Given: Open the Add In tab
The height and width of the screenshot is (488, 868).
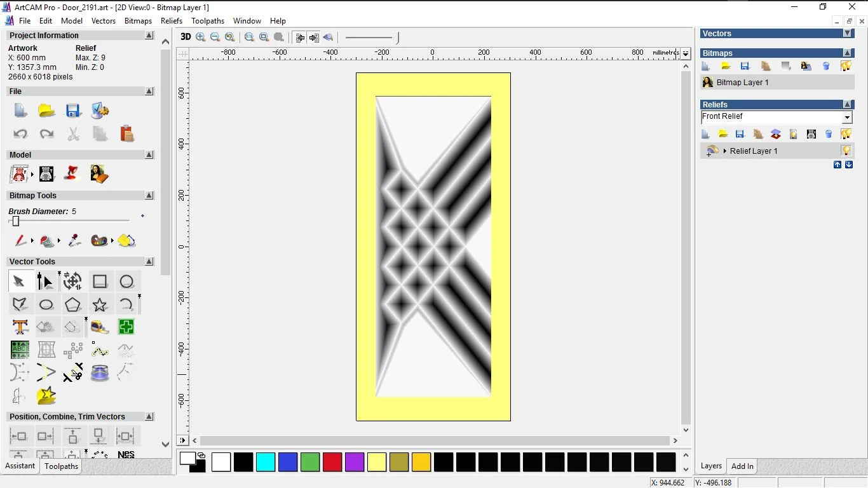Looking at the screenshot, I should point(742,466).
